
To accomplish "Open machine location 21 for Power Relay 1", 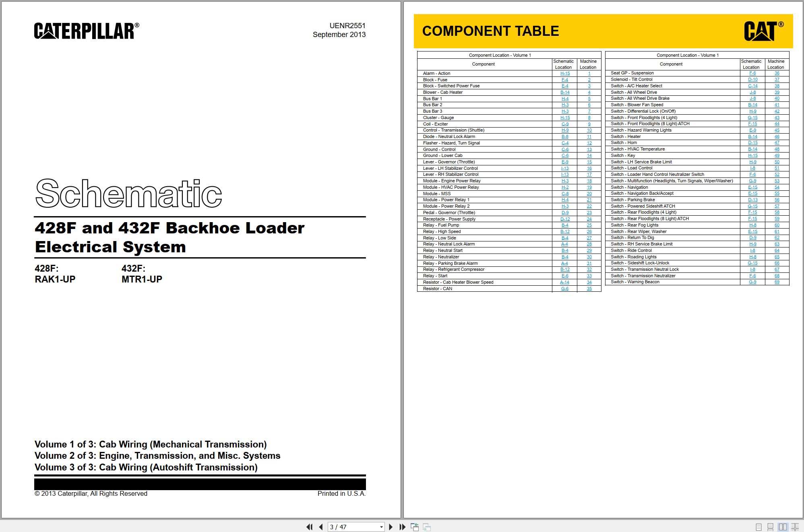I will coord(589,200).
